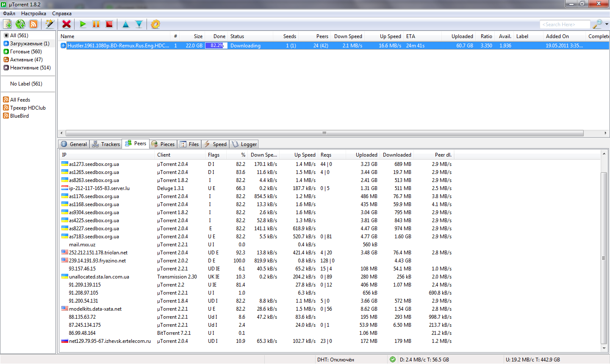Select No Label (561) entry

[x=26, y=84]
